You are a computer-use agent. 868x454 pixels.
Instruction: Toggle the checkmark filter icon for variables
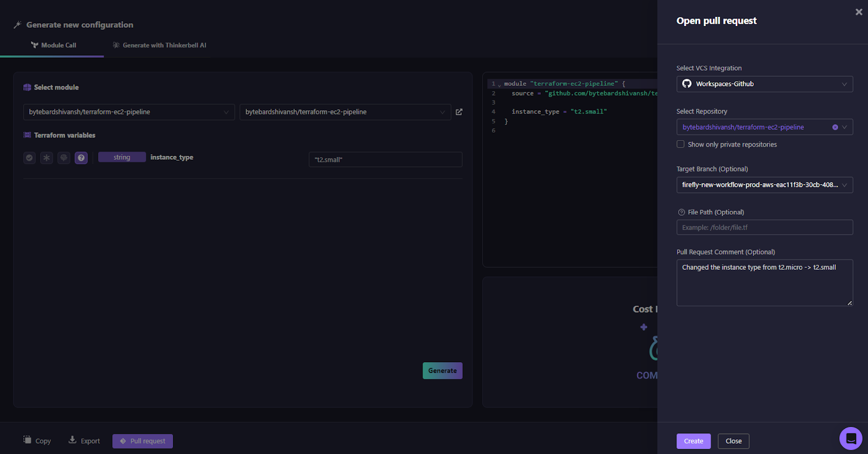click(29, 158)
